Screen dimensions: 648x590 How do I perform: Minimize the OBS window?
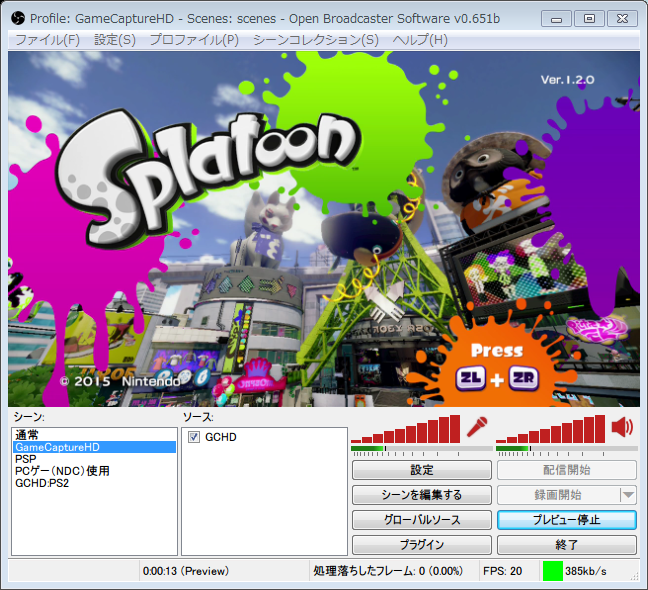(x=556, y=19)
